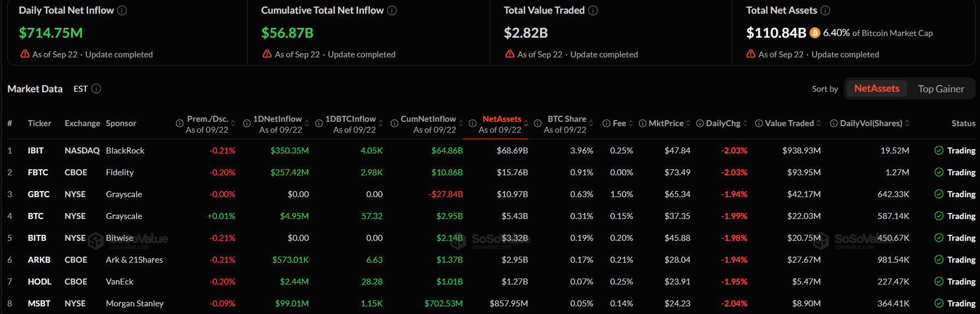
Task: Click info icon beside Cumulative Total Net Inflow
Action: (x=392, y=10)
